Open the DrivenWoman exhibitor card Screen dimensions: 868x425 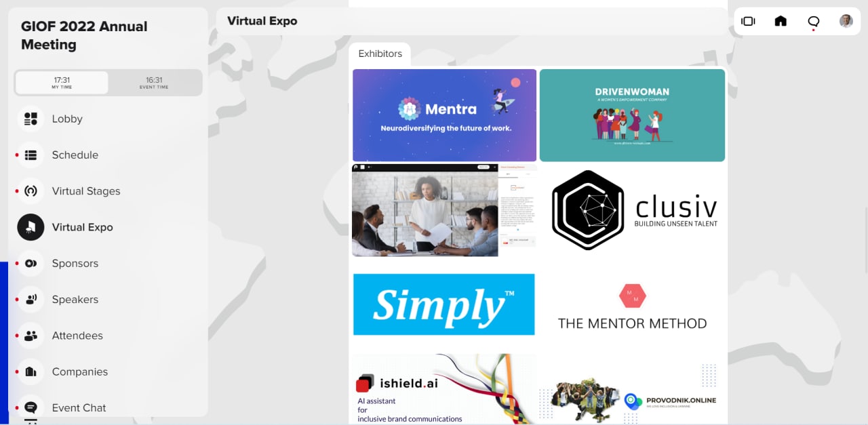pos(632,115)
